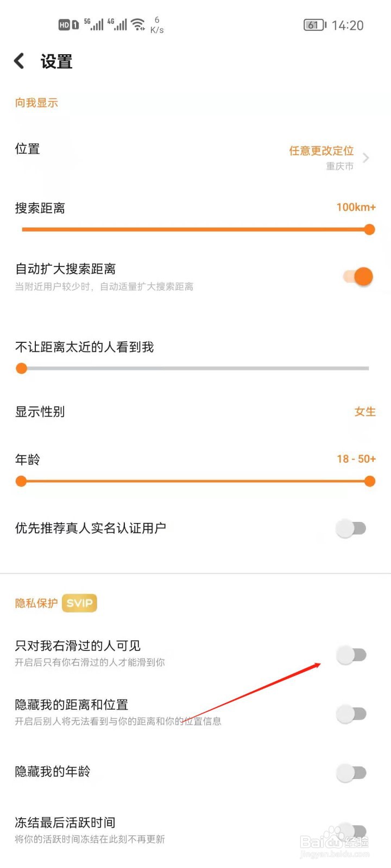391x868 pixels.
Task: Switch on 隐藏我的年龄 toggle
Action: click(351, 773)
